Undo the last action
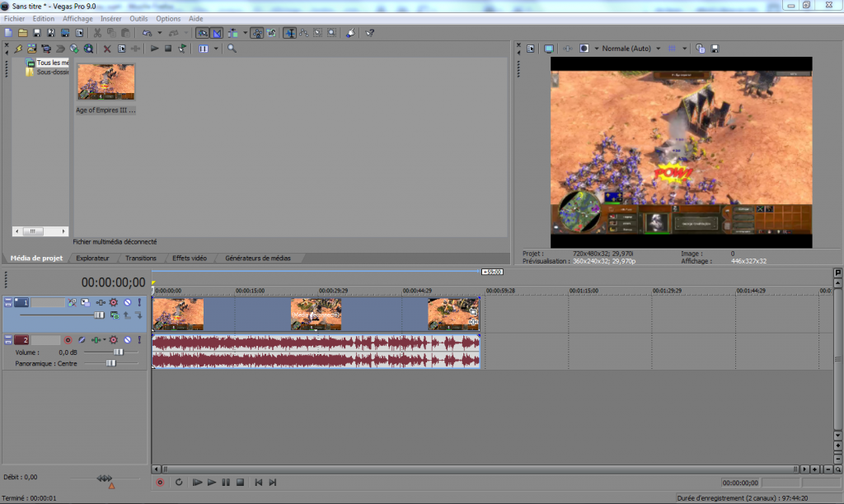This screenshot has width=844, height=504. coord(147,33)
